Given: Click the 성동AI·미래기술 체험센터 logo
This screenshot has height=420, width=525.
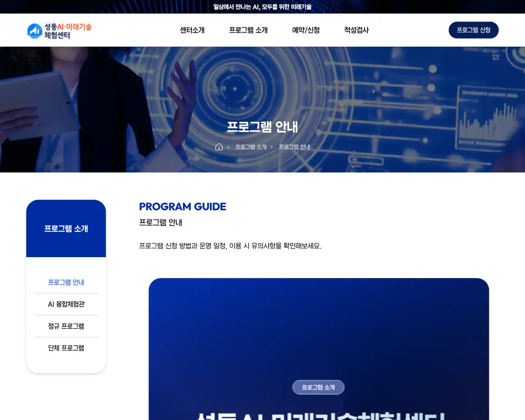Looking at the screenshot, I should (59, 31).
